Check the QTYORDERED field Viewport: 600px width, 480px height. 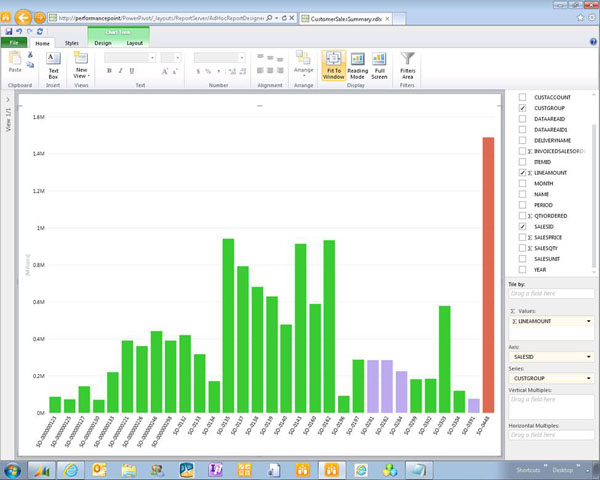click(522, 216)
